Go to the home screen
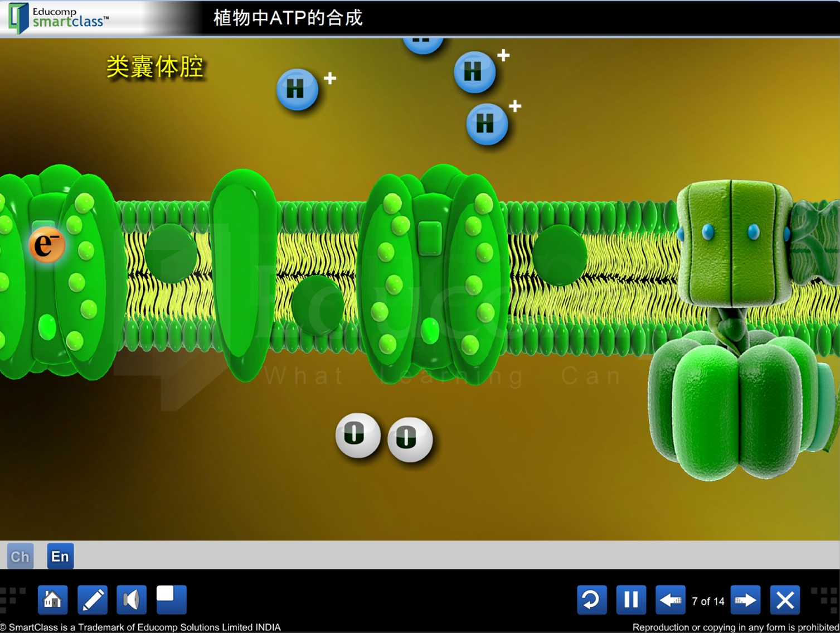This screenshot has width=840, height=633. point(52,600)
